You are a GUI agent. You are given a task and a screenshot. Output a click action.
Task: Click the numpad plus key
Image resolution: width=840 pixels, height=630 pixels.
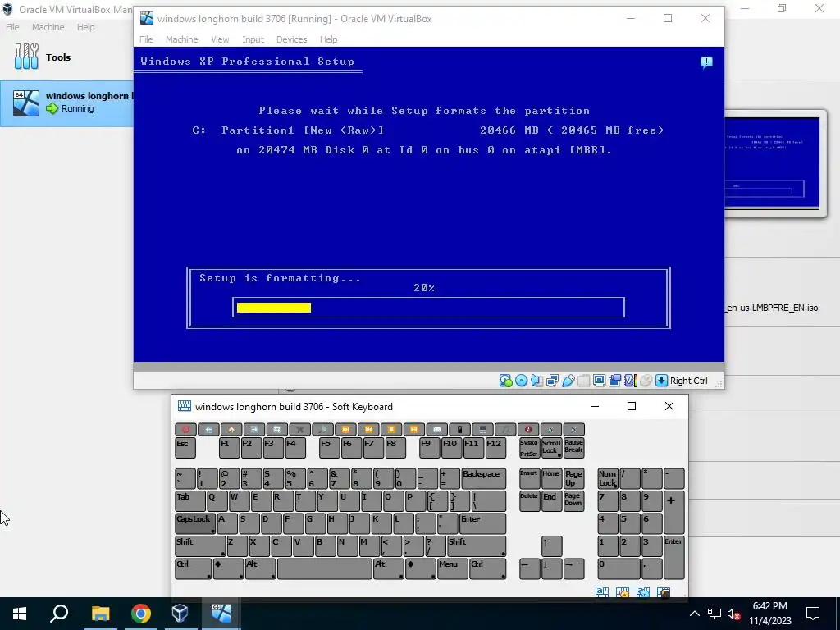(x=674, y=512)
